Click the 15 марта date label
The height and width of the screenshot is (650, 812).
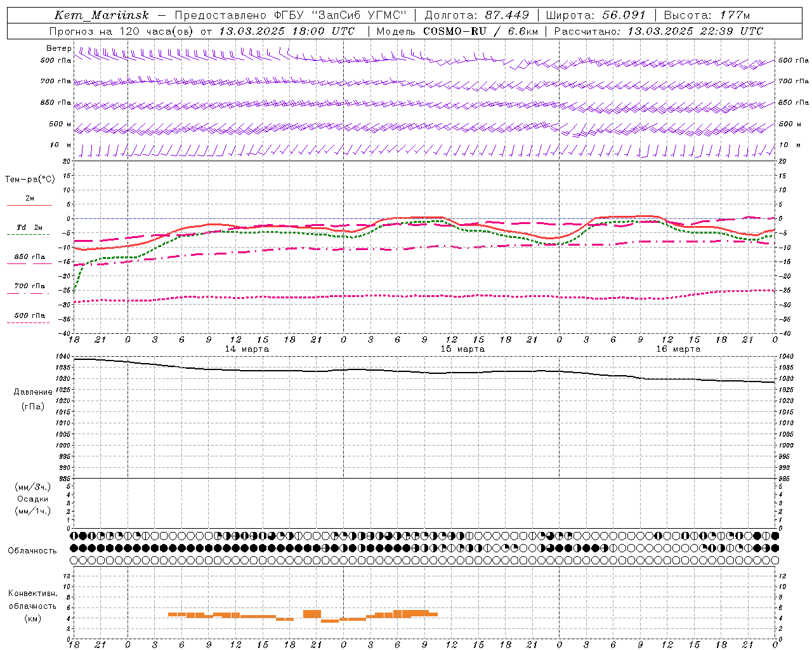(x=462, y=349)
